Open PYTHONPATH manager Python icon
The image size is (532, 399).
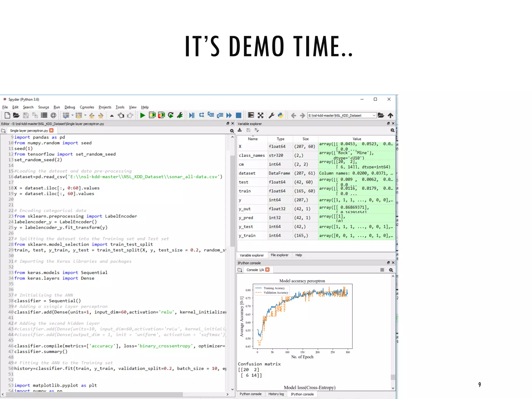tap(281, 115)
